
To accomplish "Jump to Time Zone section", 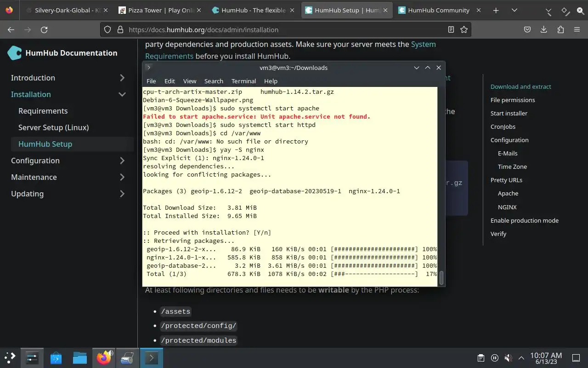I will click(x=512, y=167).
